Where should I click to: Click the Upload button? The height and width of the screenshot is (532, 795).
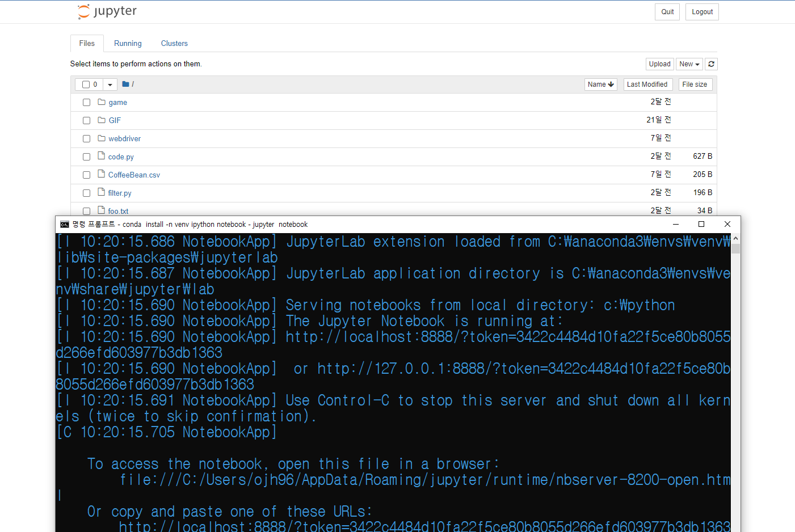660,64
